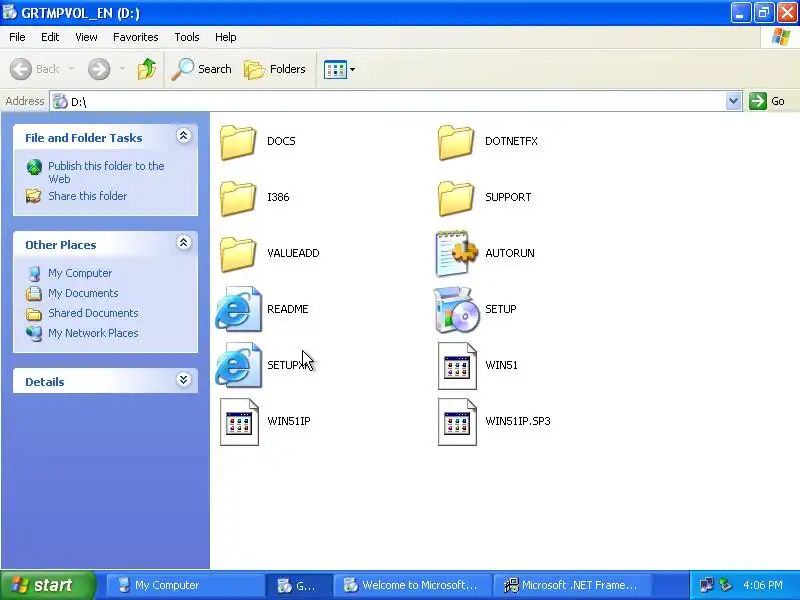The width and height of the screenshot is (800, 600).
Task: Open the View menu
Action: [x=86, y=37]
